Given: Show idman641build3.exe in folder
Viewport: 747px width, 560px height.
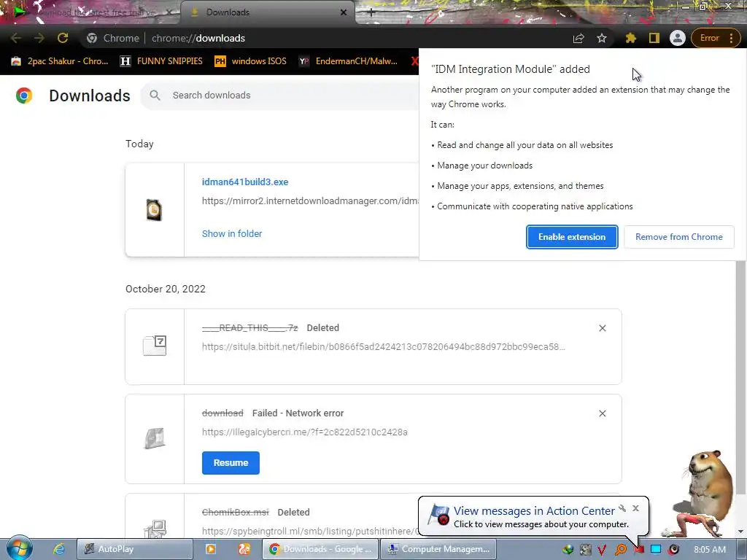Looking at the screenshot, I should (x=232, y=234).
